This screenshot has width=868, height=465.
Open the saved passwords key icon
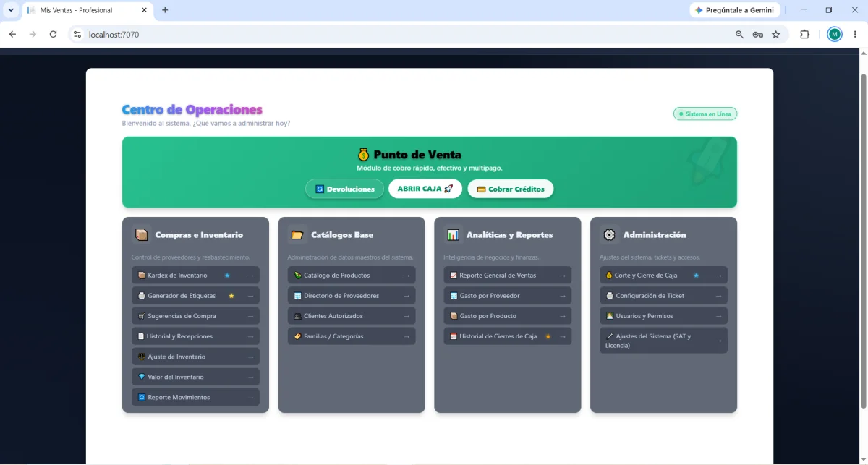coord(757,34)
